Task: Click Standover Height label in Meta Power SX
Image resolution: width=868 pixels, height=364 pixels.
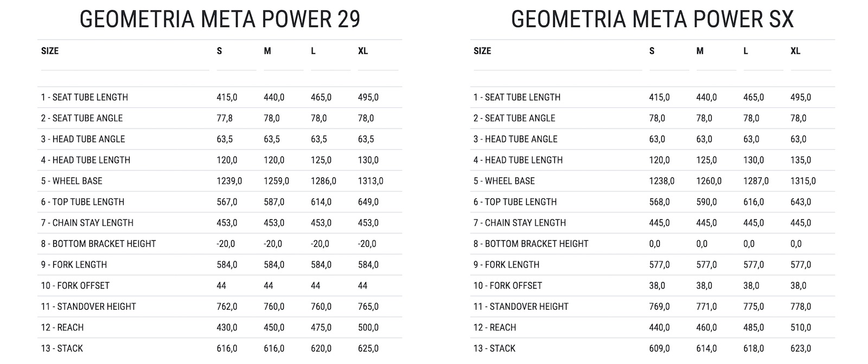Action: [521, 307]
